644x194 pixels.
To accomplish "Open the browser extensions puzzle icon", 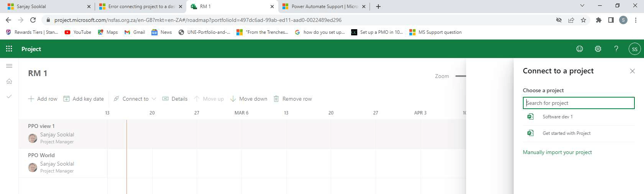I will [x=599, y=20].
